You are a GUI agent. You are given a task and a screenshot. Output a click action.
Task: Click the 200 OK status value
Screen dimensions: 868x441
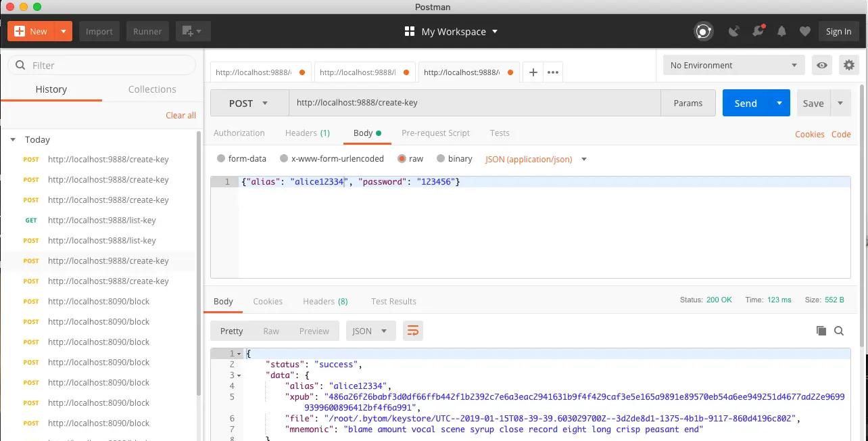pos(719,300)
